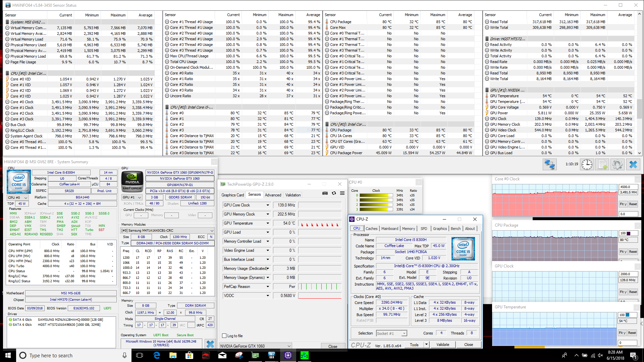Open VDDC sensor dropdown in GPU-Z
Image resolution: width=644 pixels, height=362 pixels.
tap(268, 296)
